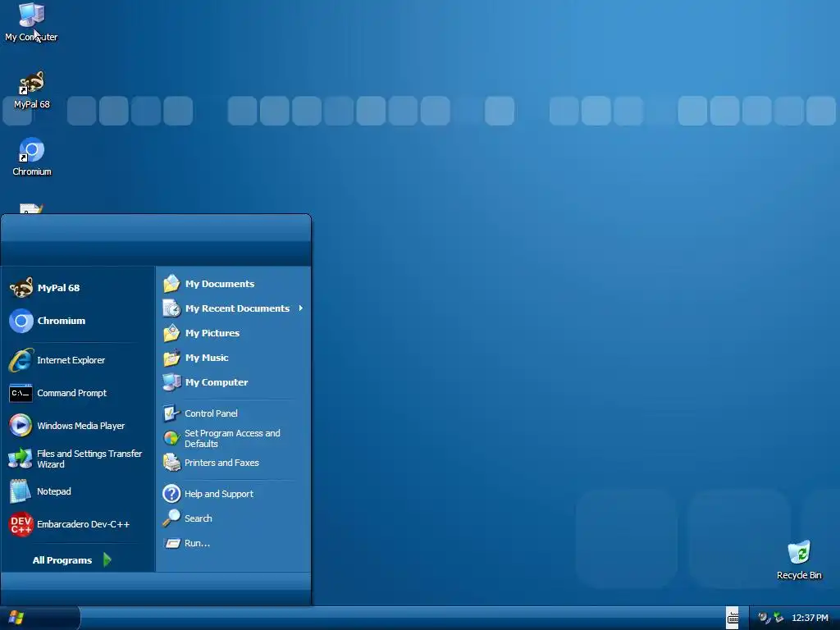Open My Documents folder
Viewport: 840px width, 630px height.
pos(234,283)
